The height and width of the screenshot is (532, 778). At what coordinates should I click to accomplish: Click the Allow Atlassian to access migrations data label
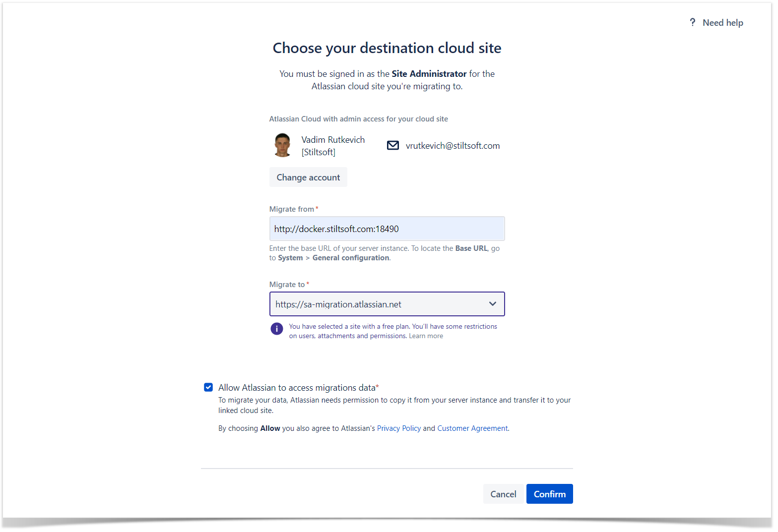(x=297, y=388)
